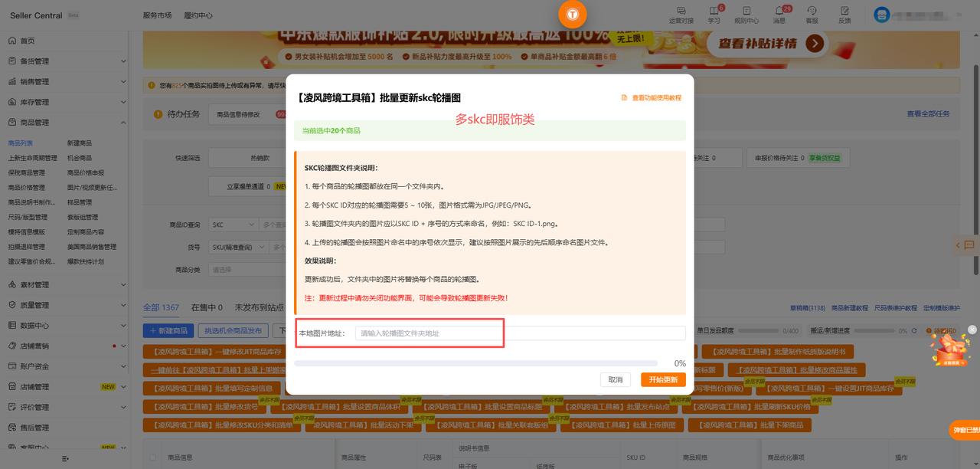Viewport: 980px width, 469px height.
Task: Tick the select-all checkbox in table header
Action: click(x=153, y=458)
